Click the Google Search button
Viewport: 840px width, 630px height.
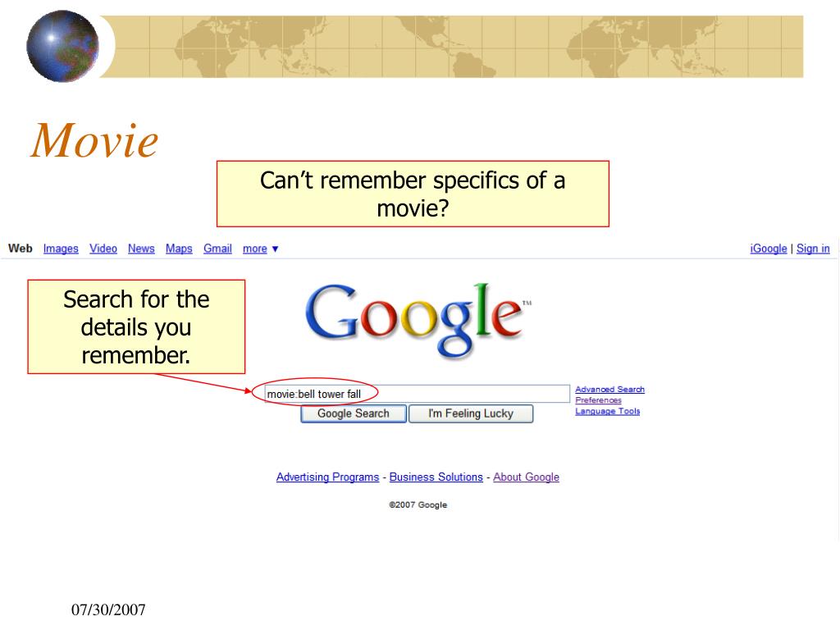pyautogui.click(x=354, y=413)
